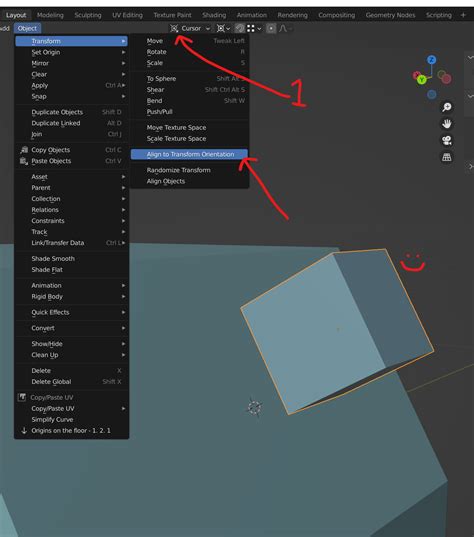The image size is (474, 537).
Task: Expand the Mirror submenu
Action: pos(71,63)
